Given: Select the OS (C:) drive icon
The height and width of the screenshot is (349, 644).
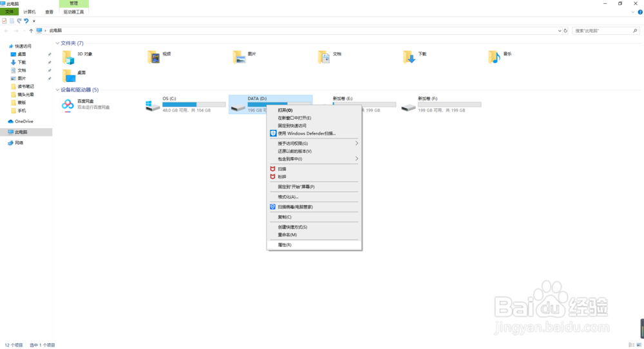Looking at the screenshot, I should pyautogui.click(x=153, y=106).
